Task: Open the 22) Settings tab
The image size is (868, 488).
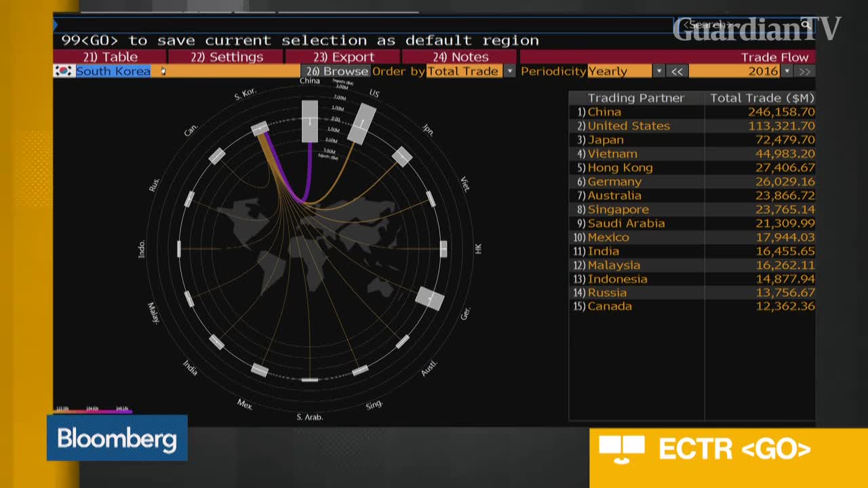Action: point(226,57)
